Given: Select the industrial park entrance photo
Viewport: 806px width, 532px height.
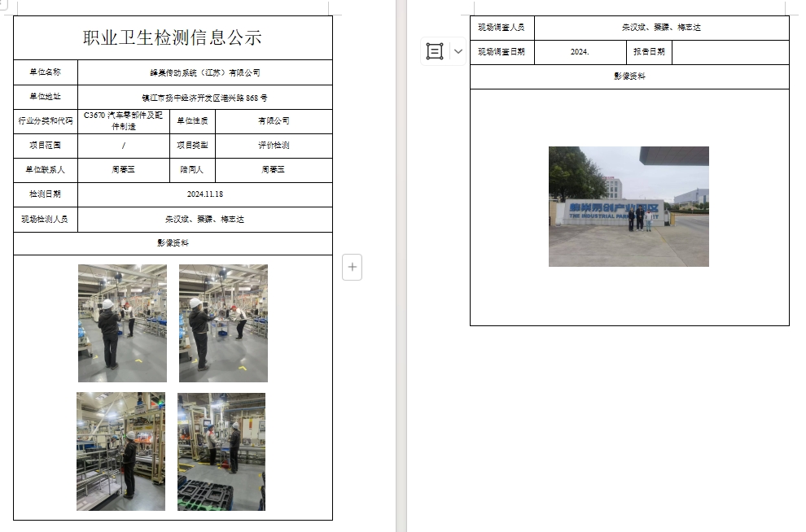Looking at the screenshot, I should pyautogui.click(x=629, y=207).
